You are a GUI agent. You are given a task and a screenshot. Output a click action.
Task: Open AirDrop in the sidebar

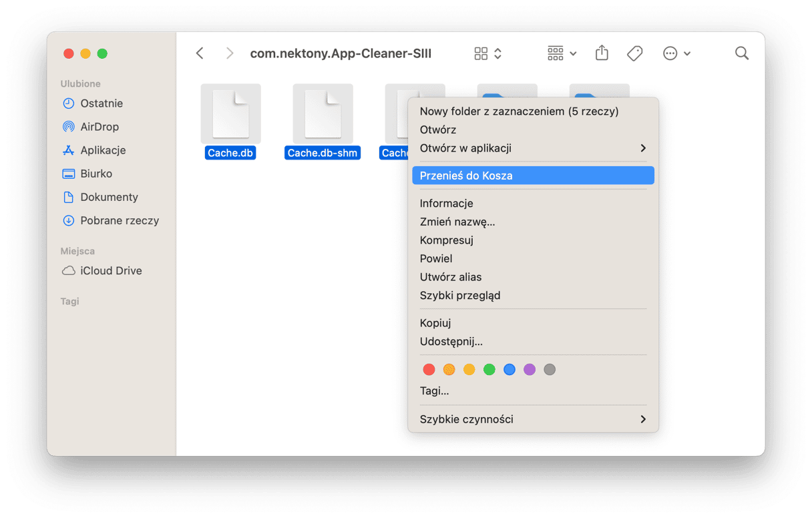pos(99,127)
